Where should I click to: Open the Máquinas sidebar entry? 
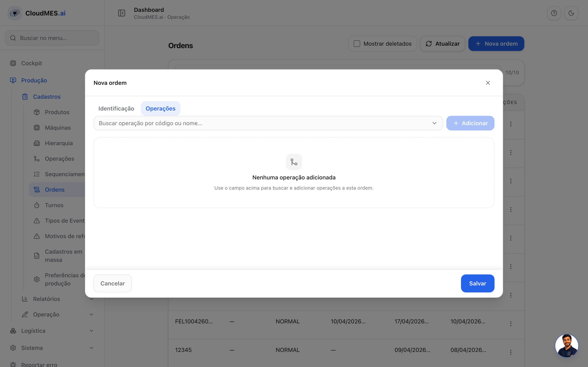click(x=58, y=128)
